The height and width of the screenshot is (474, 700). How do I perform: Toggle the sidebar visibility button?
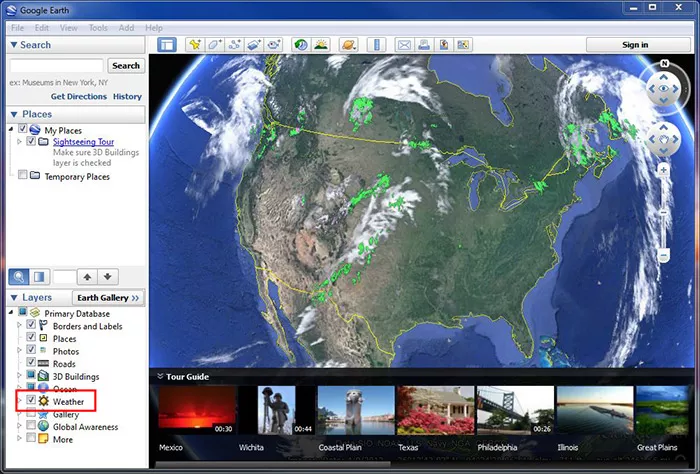click(167, 45)
